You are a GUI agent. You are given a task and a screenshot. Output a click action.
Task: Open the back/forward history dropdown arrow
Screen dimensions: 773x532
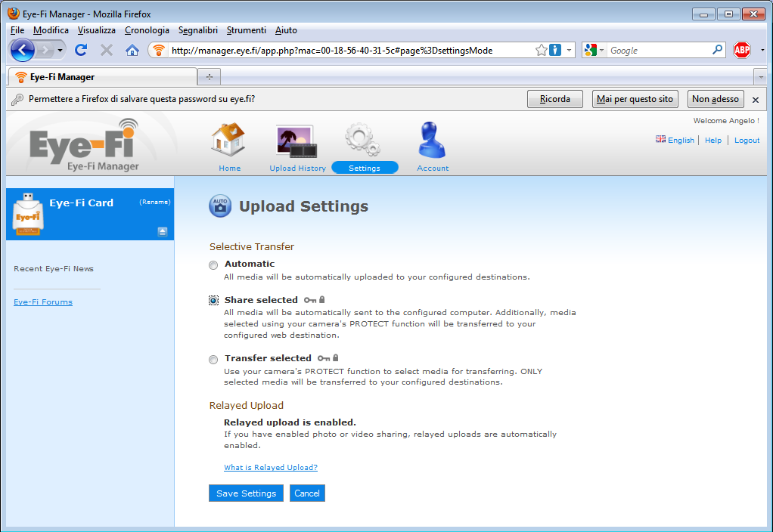[61, 50]
